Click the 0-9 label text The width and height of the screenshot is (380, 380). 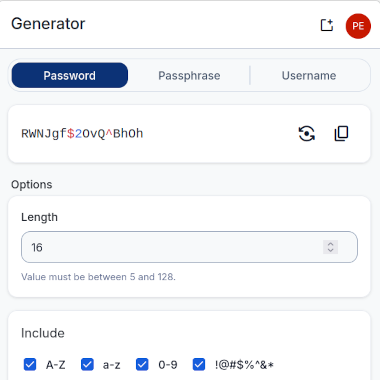(168, 365)
